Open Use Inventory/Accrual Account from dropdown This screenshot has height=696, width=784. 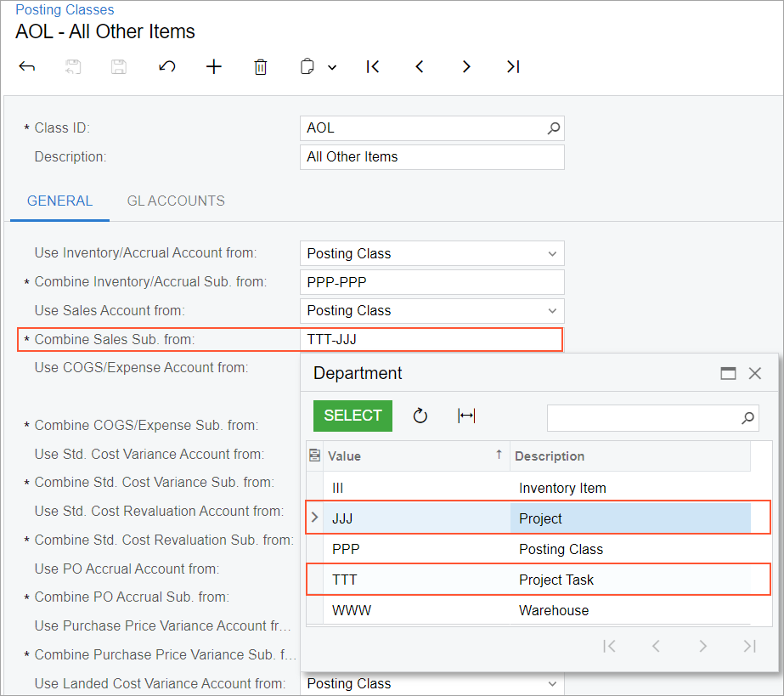tap(552, 253)
